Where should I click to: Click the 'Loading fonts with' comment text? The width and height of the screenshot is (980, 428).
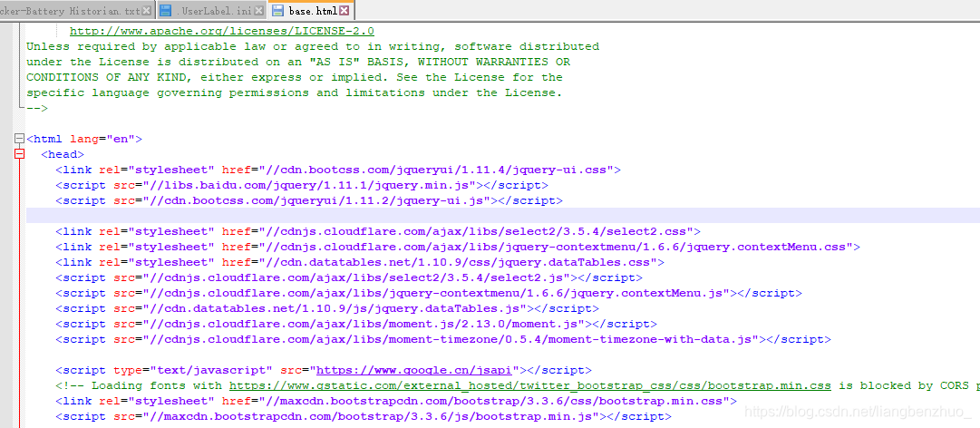click(x=157, y=385)
